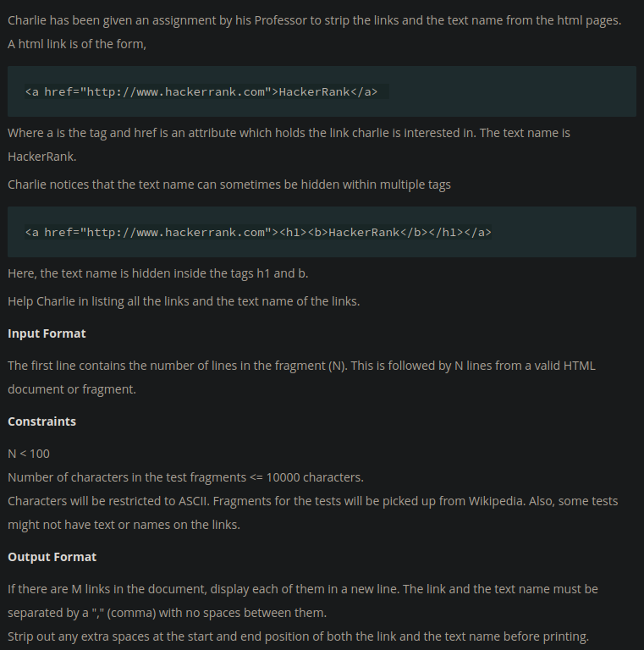The width and height of the screenshot is (644, 650).
Task: Click the line about characters restricted to ASCII
Action: (x=312, y=501)
